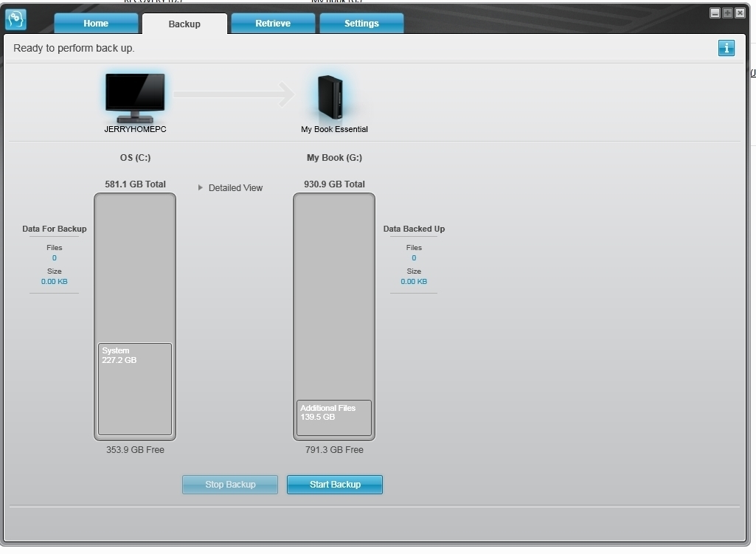This screenshot has width=756, height=554.
Task: Expand the Detailed View disclosure triangle
Action: [200, 187]
